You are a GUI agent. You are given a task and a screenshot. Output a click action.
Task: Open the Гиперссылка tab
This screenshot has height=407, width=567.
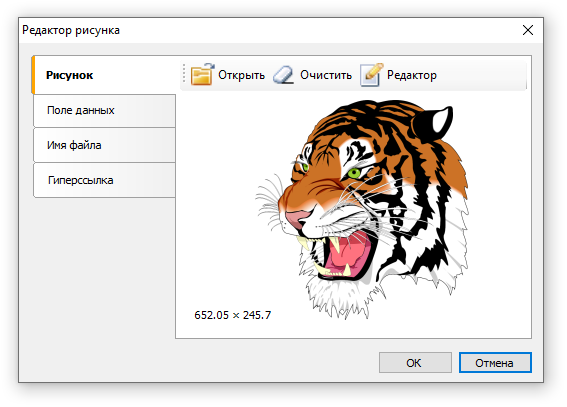pos(105,180)
